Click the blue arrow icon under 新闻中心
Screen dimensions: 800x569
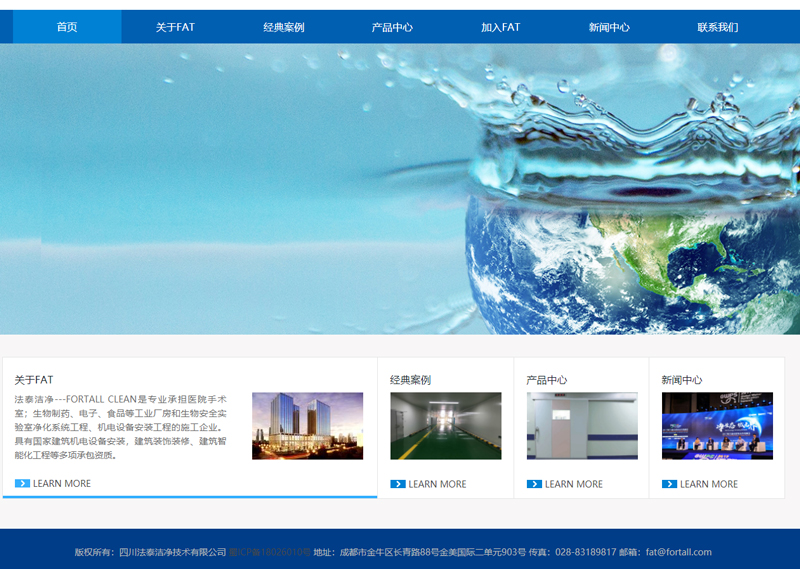point(669,484)
